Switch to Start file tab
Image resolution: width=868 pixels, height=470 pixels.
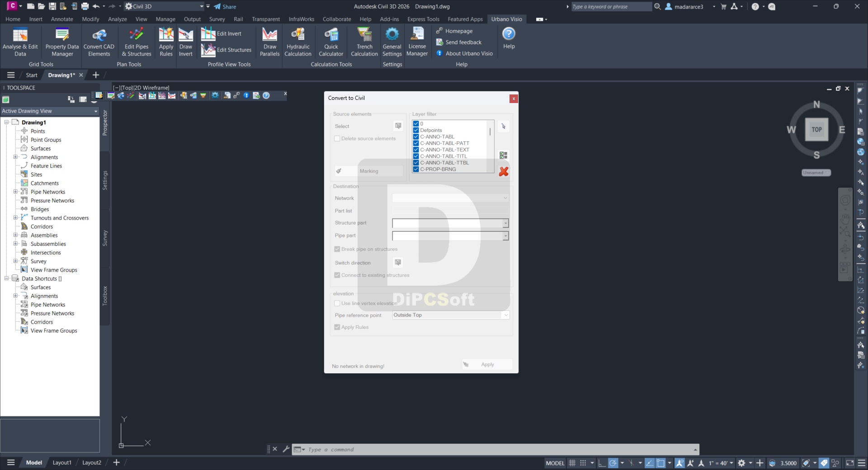[x=32, y=75]
